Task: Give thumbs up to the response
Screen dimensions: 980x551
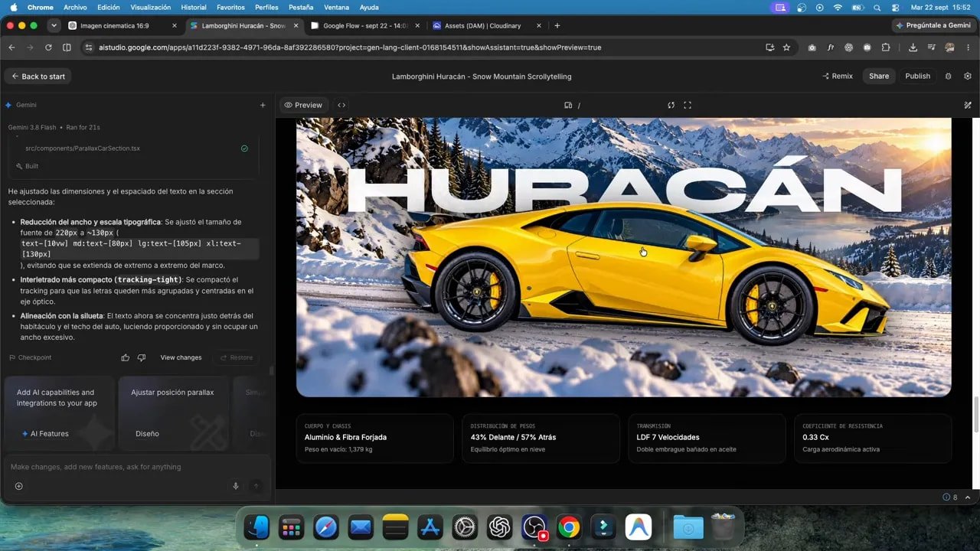Action: tap(126, 357)
